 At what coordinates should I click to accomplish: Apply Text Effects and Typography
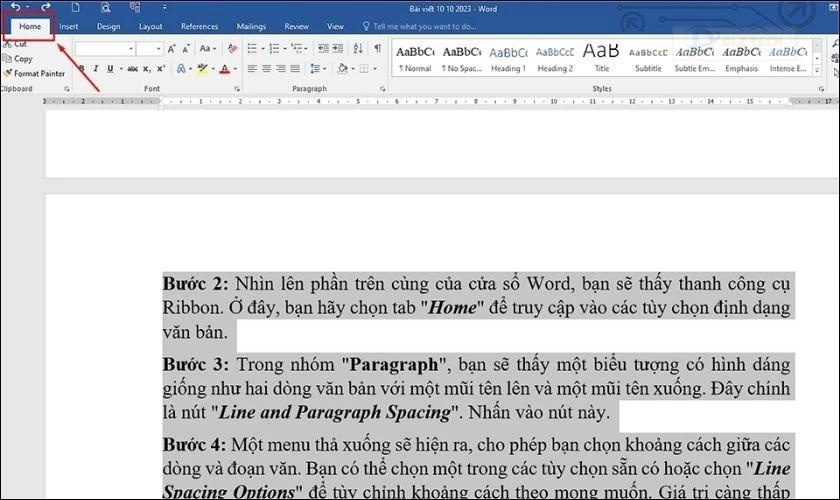pyautogui.click(x=182, y=69)
